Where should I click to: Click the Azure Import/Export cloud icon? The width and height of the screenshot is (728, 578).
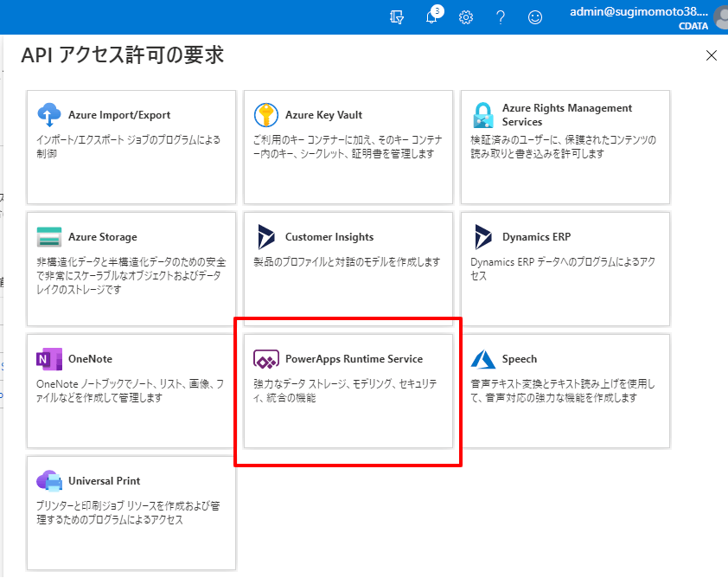(49, 115)
